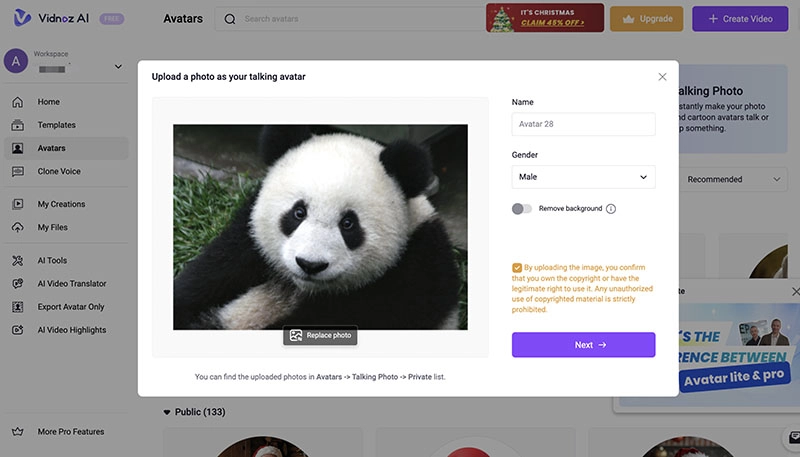800x457 pixels.
Task: Open the Recommended sort dropdown
Action: click(735, 180)
